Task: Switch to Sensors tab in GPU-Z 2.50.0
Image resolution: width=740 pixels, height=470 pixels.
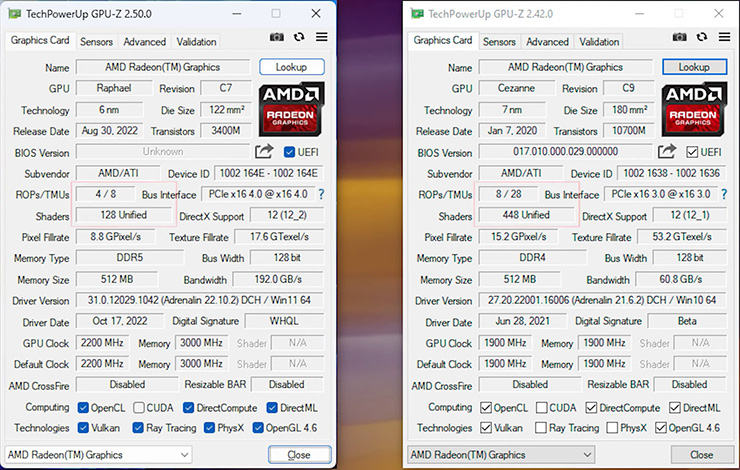Action: click(x=96, y=42)
